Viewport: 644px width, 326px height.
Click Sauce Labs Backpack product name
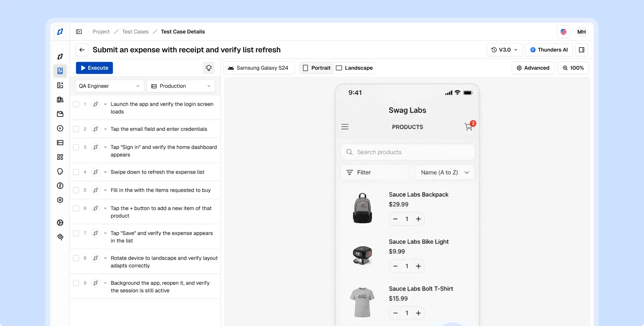[419, 195]
